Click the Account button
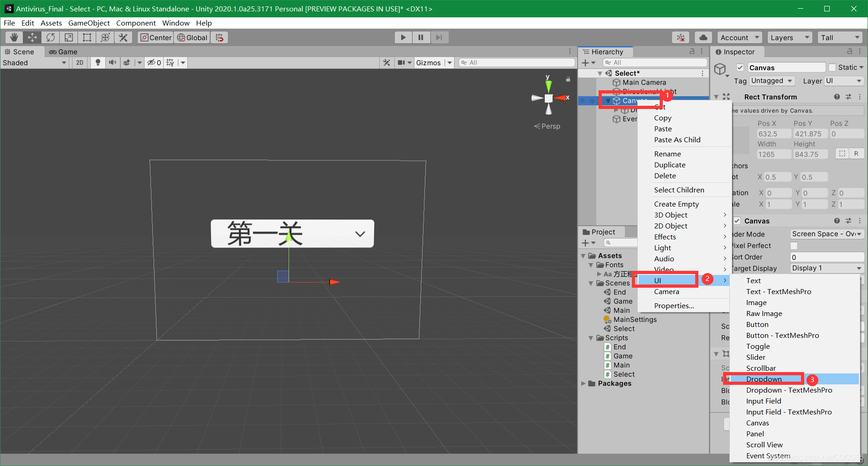Screen dimensions: 868x466 739,37
